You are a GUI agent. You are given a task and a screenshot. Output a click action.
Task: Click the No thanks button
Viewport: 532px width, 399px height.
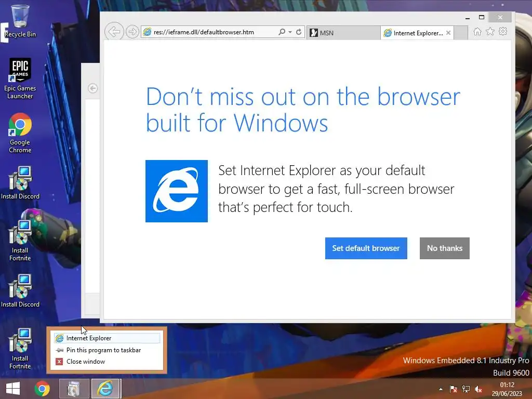445,248
